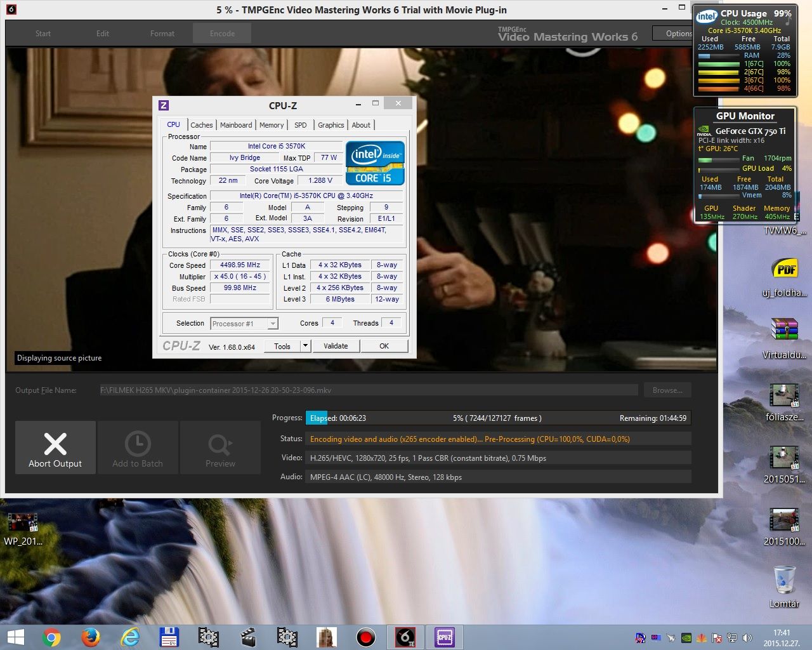Screen dimensions: 812x650
Task: Click the Intel Core i5 3570K name field
Action: [x=276, y=146]
